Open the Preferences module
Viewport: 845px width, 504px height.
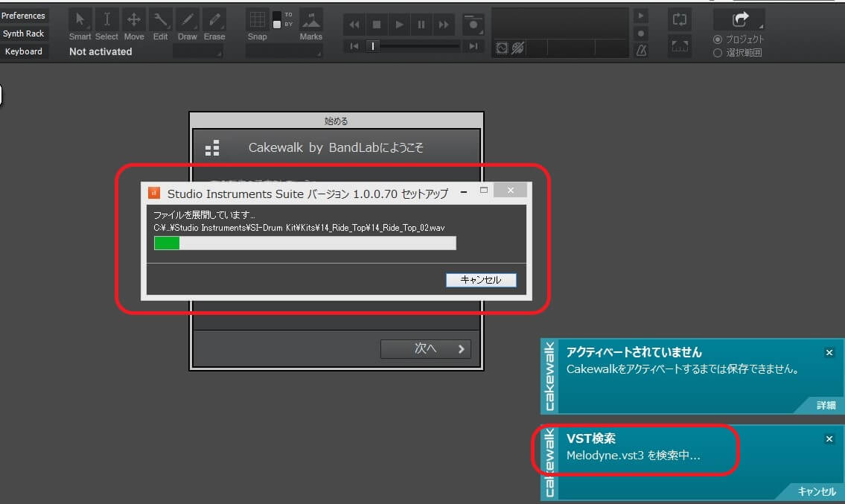pos(24,16)
